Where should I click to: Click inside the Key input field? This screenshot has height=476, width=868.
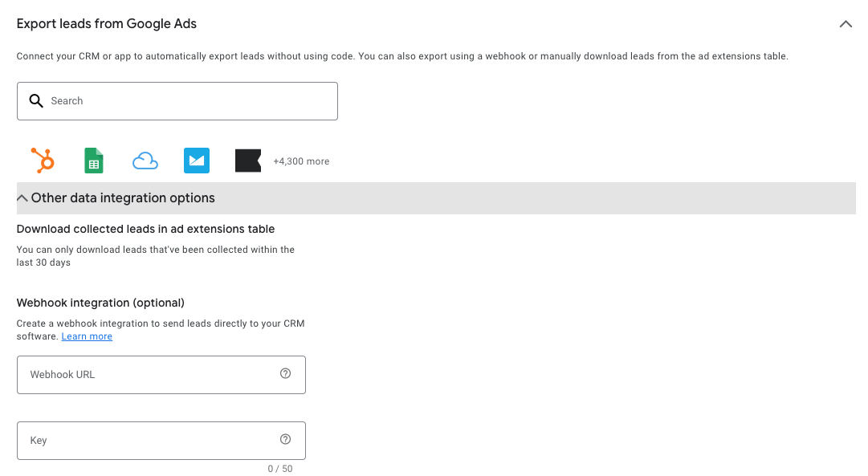click(x=145, y=440)
